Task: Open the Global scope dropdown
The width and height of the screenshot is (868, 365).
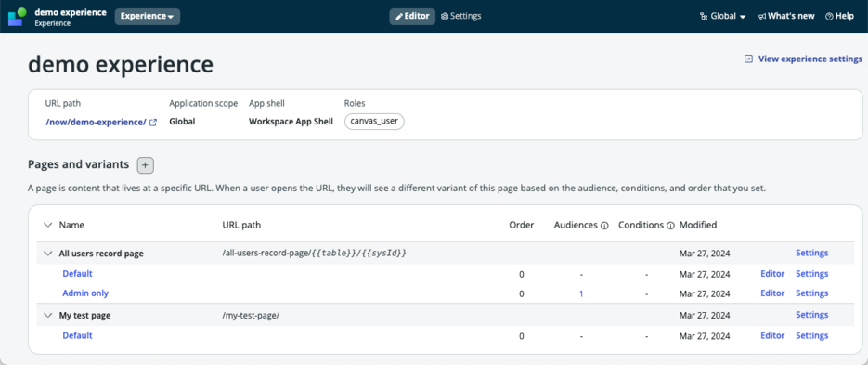Action: 722,16
